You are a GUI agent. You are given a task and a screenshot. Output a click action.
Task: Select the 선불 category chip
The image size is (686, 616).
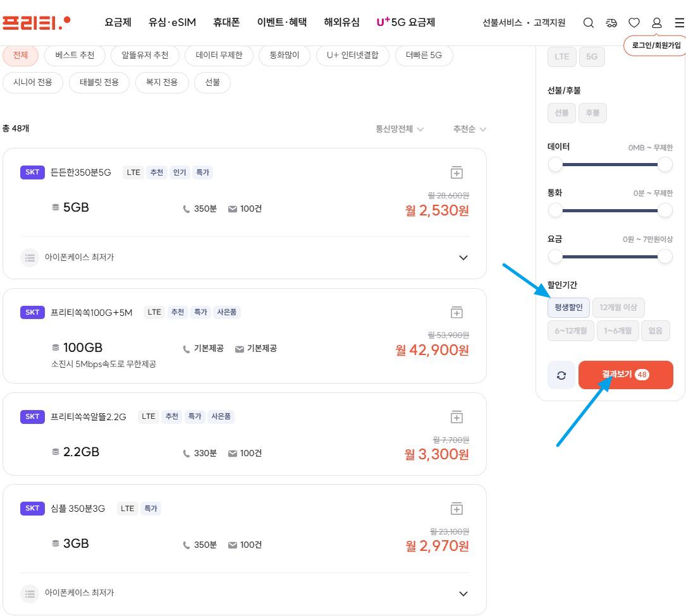(212, 83)
